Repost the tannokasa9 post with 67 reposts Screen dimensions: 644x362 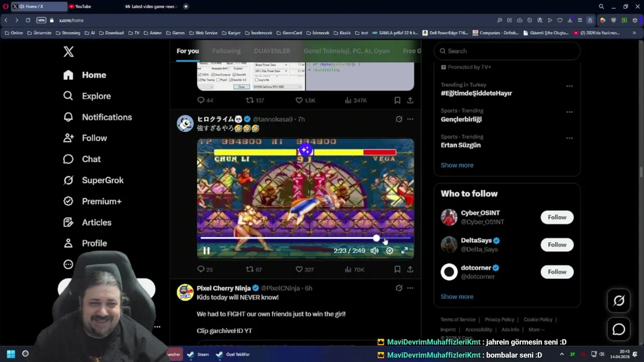pos(254,269)
